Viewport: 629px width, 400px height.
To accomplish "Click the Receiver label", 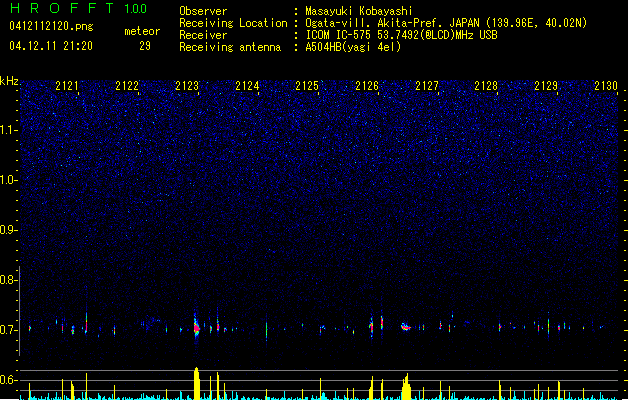I will 203,35.
